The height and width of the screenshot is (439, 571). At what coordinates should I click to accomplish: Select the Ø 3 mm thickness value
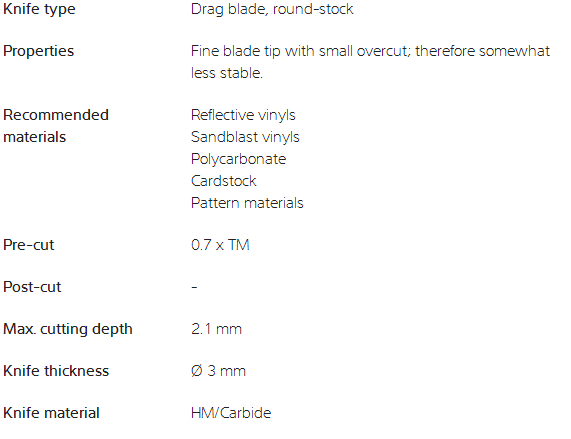click(x=218, y=371)
